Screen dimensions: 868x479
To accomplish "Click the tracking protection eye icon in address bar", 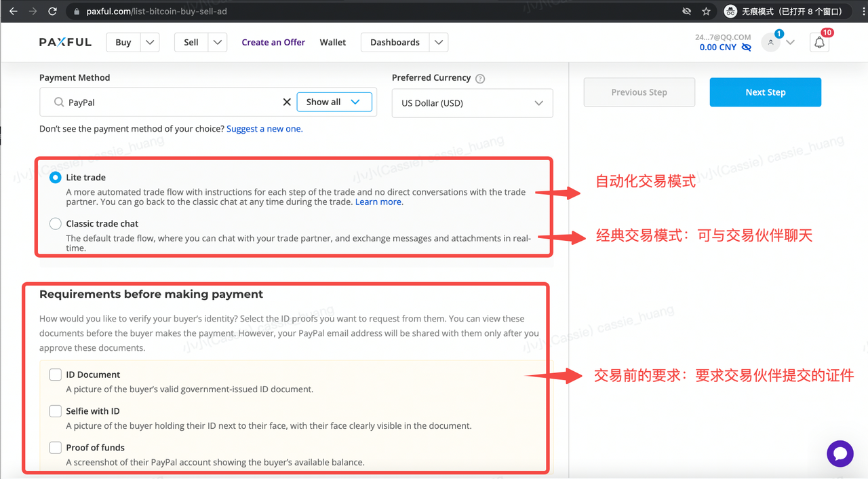I will pyautogui.click(x=686, y=12).
